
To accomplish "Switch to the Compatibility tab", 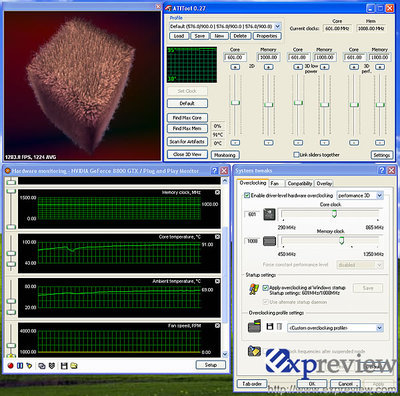I will (x=300, y=183).
